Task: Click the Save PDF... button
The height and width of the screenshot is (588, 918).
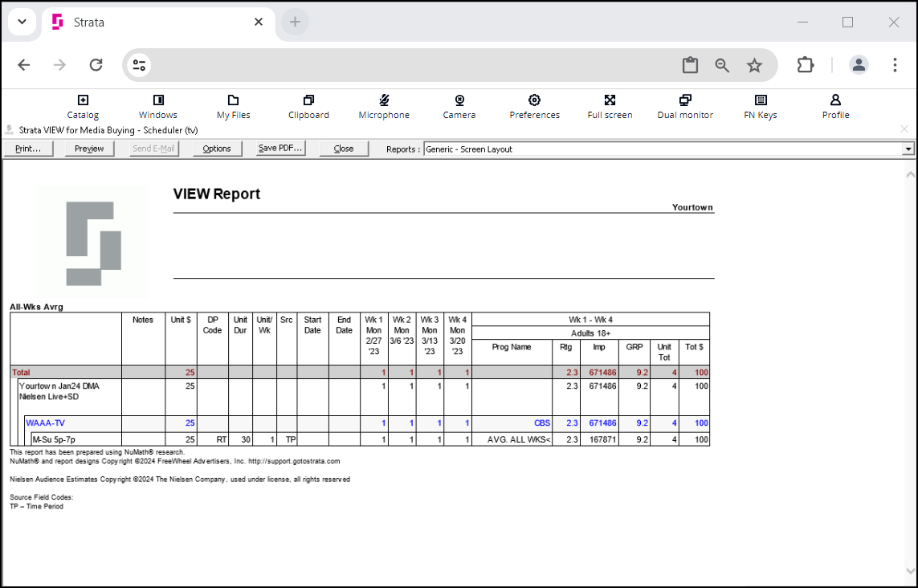Action: coord(279,149)
